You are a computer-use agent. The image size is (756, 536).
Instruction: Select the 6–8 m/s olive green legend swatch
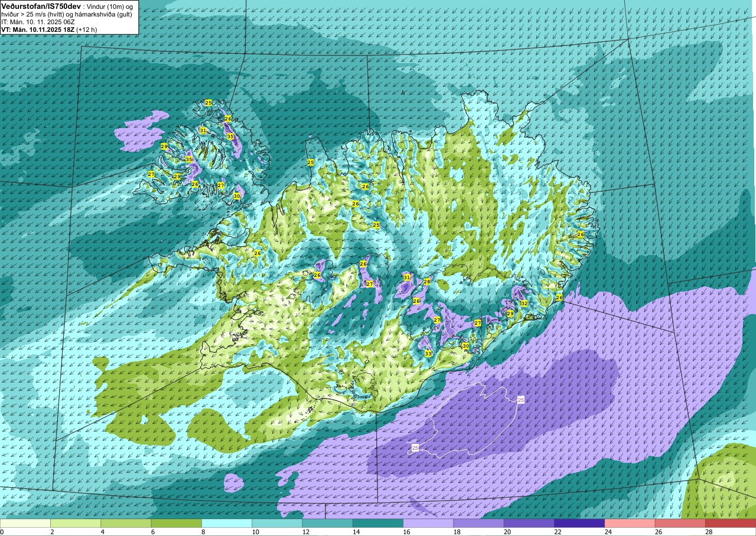176,523
